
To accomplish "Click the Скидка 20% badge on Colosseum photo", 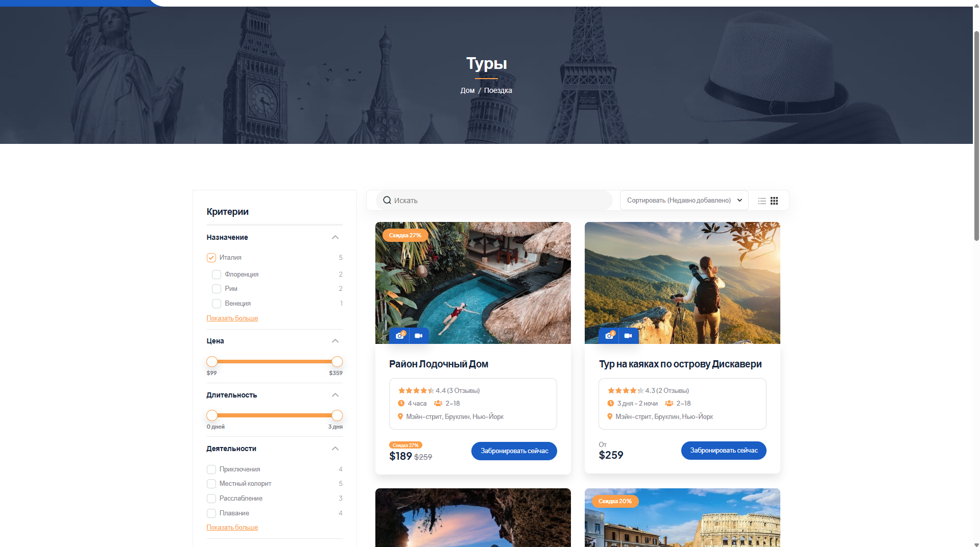I will (x=615, y=501).
